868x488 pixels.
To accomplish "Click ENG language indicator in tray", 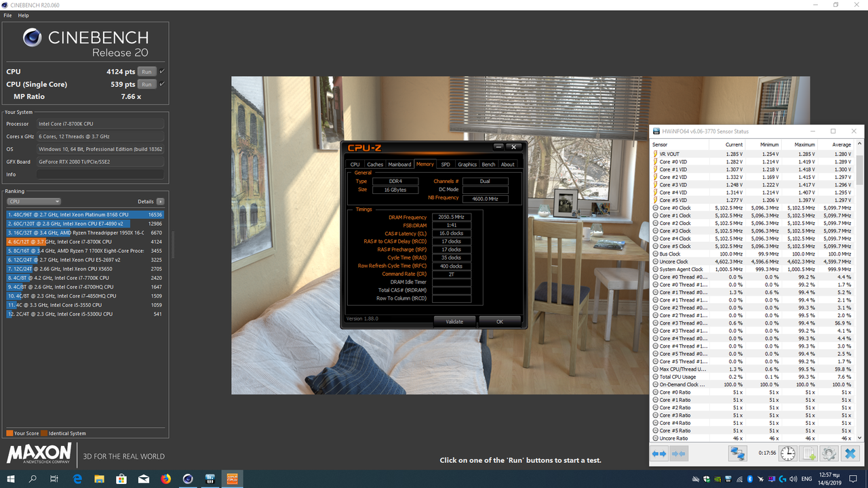I will point(806,479).
